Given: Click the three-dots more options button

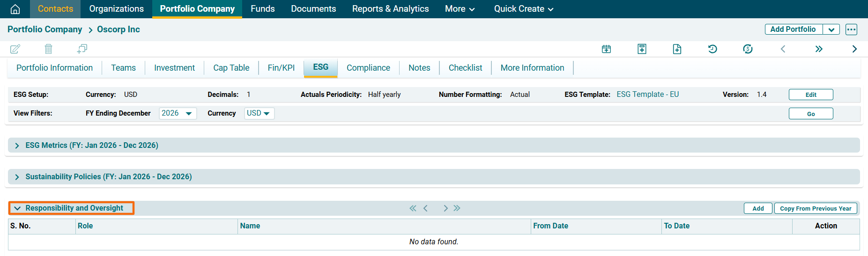Looking at the screenshot, I should (x=851, y=29).
